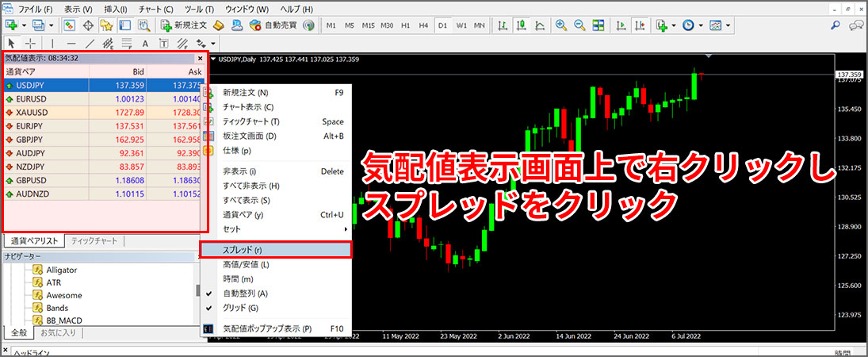Select the equidistant channel tool
Screen dimensions: 868x357
tap(109, 43)
